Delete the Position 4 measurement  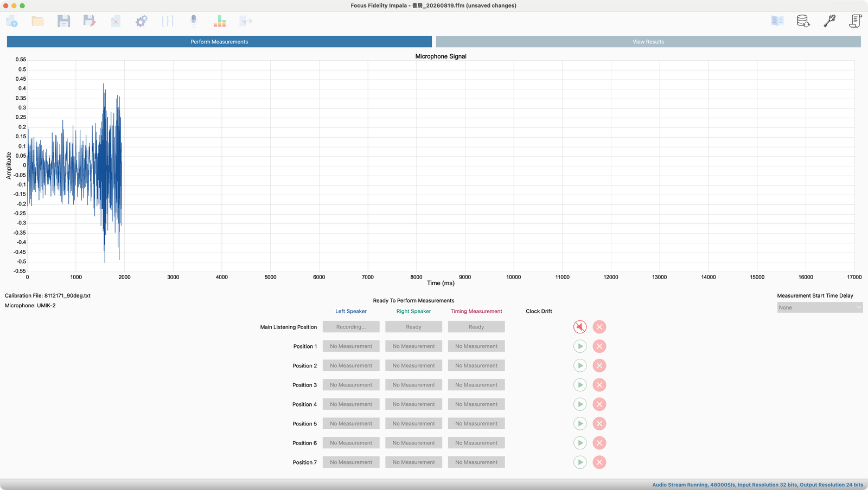(x=599, y=404)
